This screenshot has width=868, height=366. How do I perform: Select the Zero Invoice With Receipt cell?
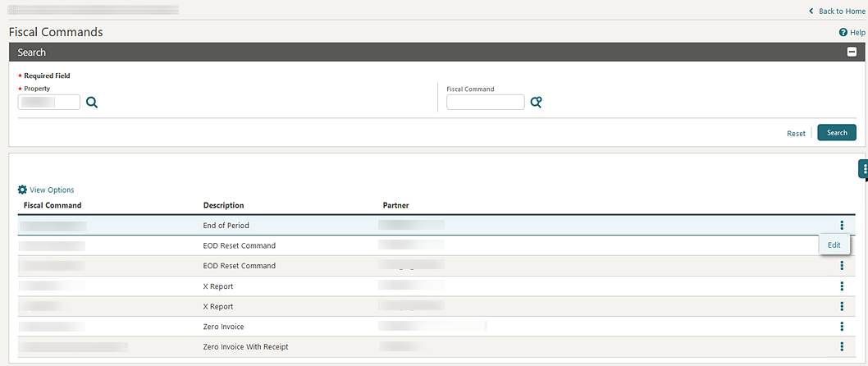[x=246, y=346]
